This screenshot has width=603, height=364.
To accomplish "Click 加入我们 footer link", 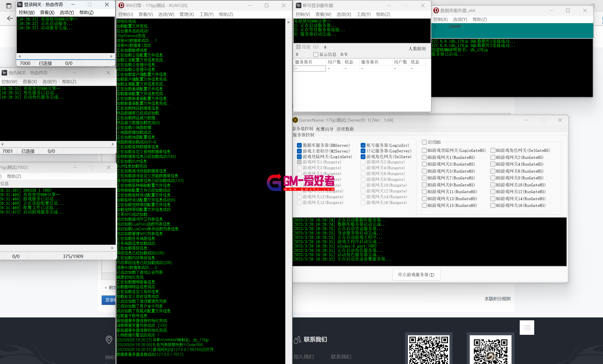I will pyautogui.click(x=303, y=357).
